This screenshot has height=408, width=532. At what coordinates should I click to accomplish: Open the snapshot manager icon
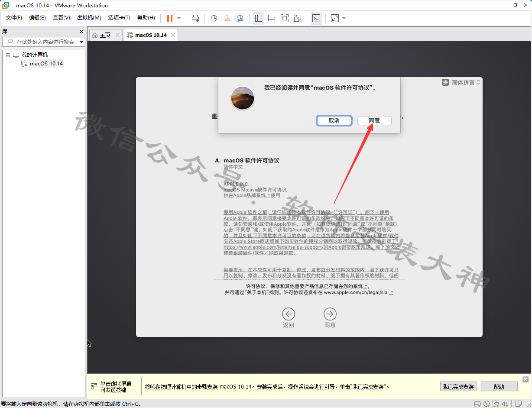(x=240, y=18)
